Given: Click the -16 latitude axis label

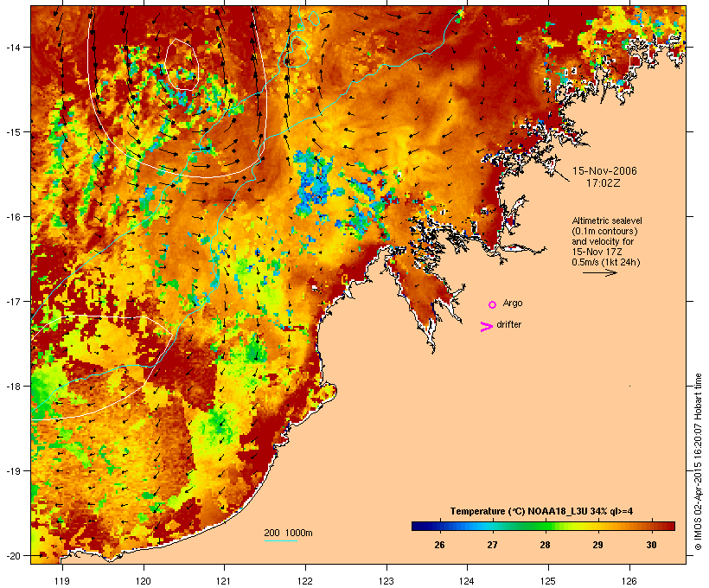Looking at the screenshot, I should point(12,217).
